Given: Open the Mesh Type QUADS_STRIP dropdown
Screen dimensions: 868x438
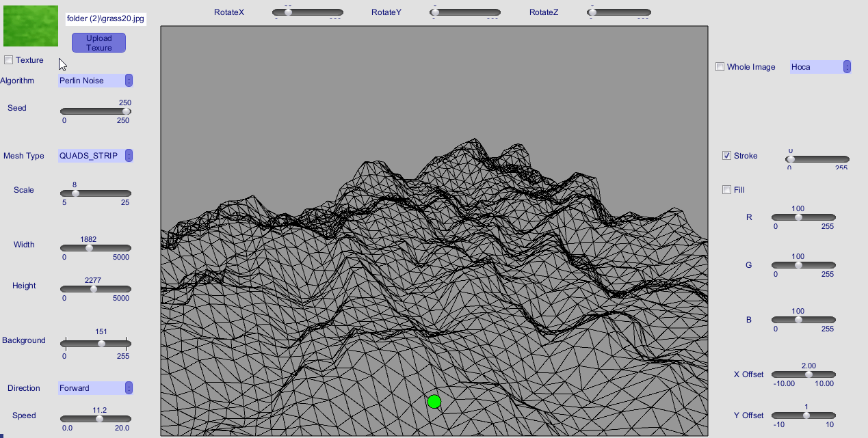Looking at the screenshot, I should coord(95,156).
